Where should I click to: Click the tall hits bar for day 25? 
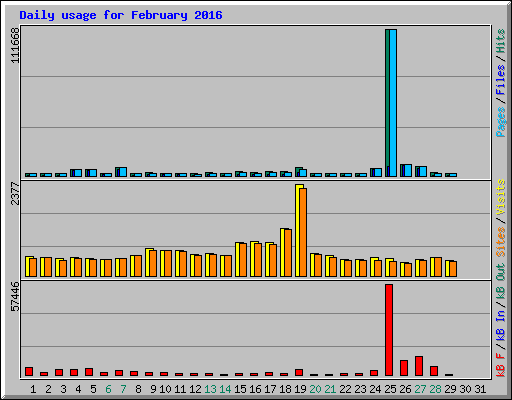pos(391,103)
